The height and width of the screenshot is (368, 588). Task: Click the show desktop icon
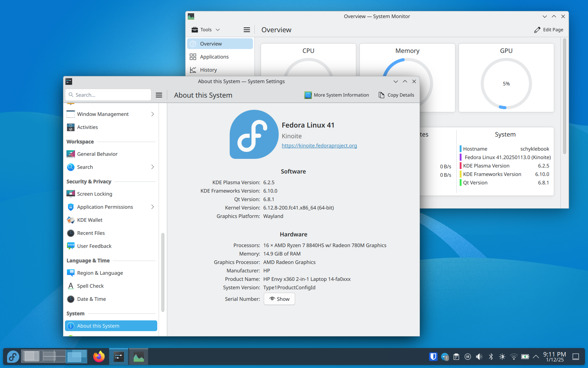[576, 357]
